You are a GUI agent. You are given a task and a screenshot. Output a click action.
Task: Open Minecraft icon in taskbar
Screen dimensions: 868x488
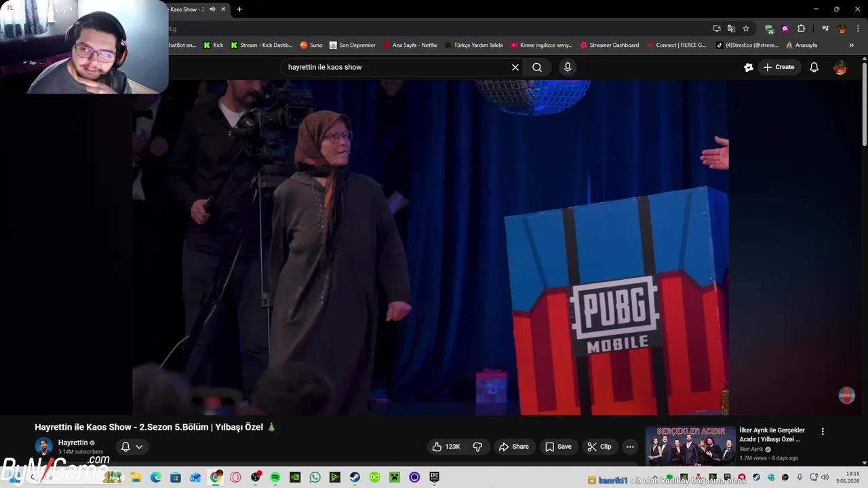click(x=395, y=477)
